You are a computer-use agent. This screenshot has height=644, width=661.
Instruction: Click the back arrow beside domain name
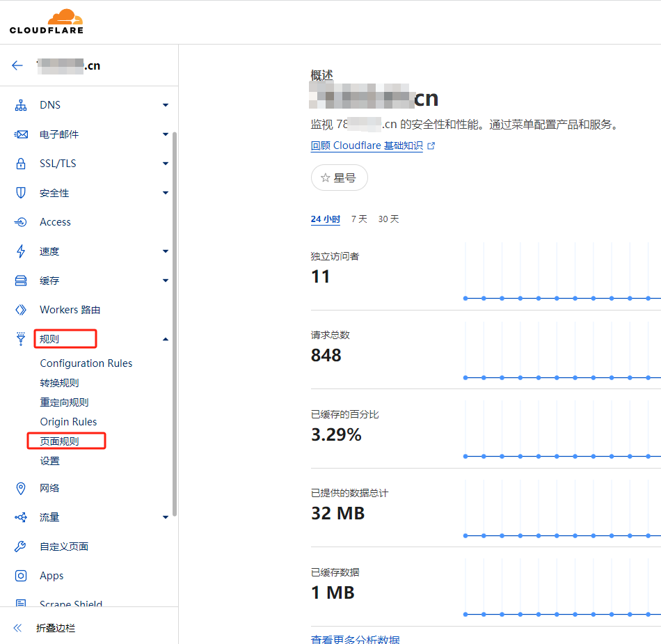pos(17,65)
